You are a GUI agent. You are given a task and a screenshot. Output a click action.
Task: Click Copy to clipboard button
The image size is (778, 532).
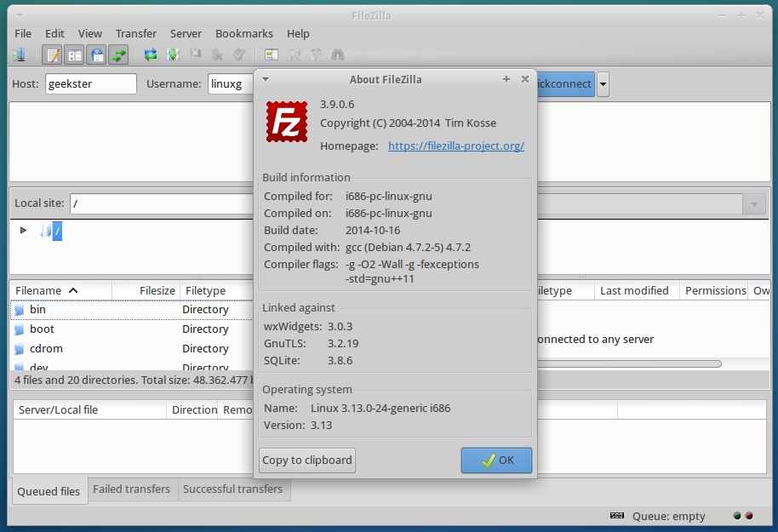[x=307, y=460]
